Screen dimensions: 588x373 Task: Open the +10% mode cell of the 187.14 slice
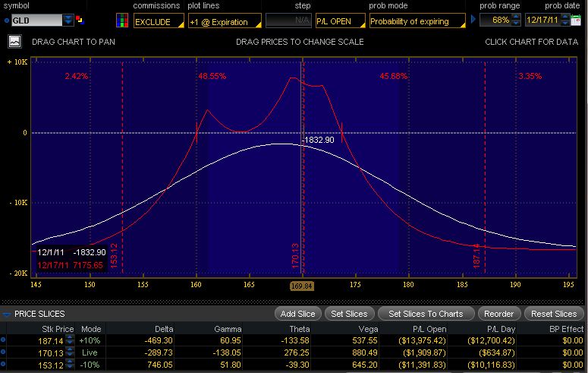pyautogui.click(x=90, y=340)
